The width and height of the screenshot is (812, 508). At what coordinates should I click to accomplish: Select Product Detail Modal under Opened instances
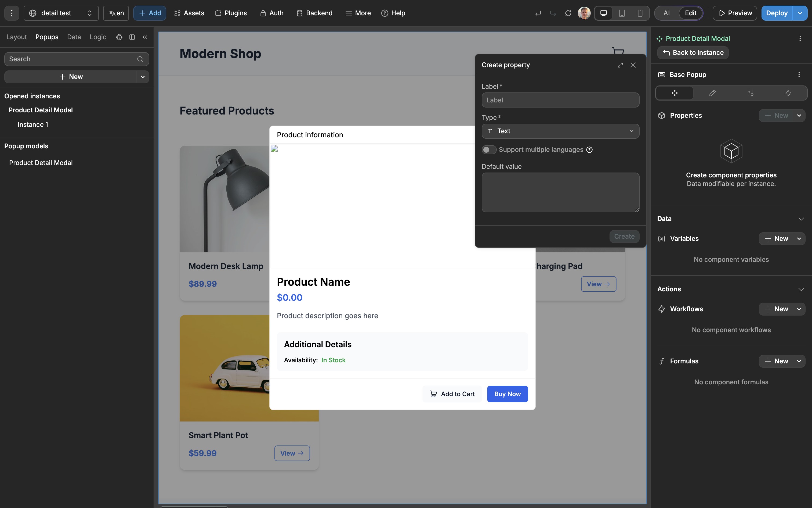41,110
